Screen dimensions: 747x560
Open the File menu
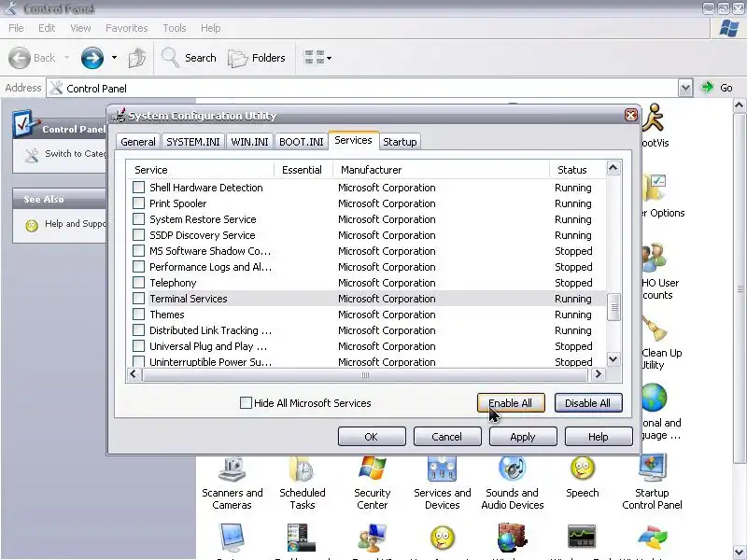(16, 28)
